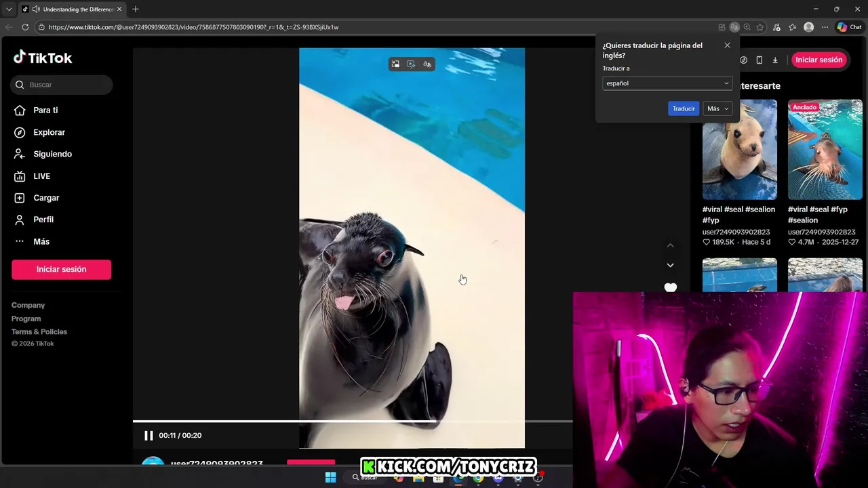Viewport: 868px width, 488px height.
Task: Open the Company footer link
Action: [28, 305]
